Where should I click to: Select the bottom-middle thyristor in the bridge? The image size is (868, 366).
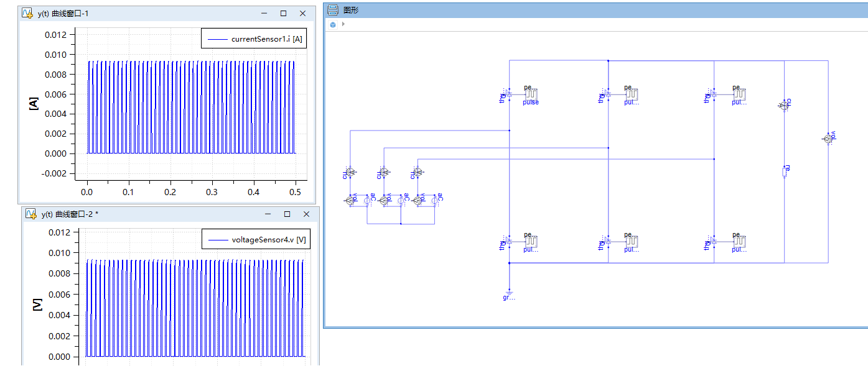pyautogui.click(x=608, y=242)
